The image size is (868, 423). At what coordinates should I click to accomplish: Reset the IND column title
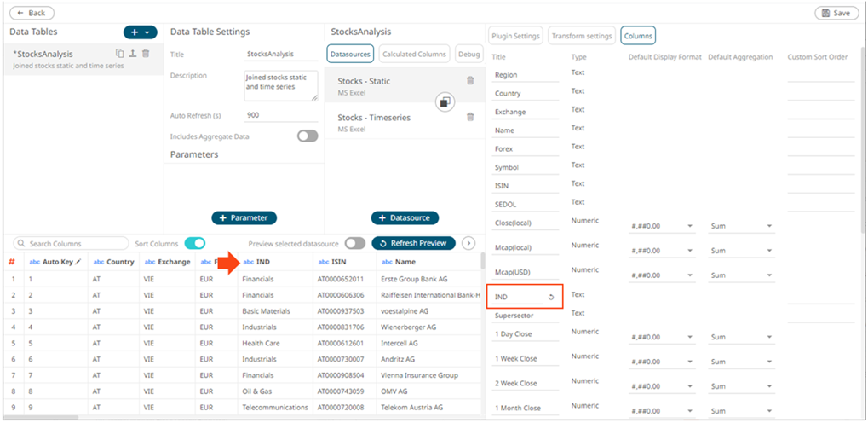[x=550, y=297]
